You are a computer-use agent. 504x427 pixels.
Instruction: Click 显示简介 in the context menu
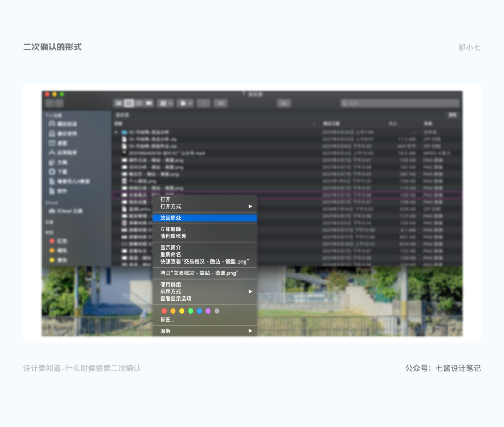point(171,247)
